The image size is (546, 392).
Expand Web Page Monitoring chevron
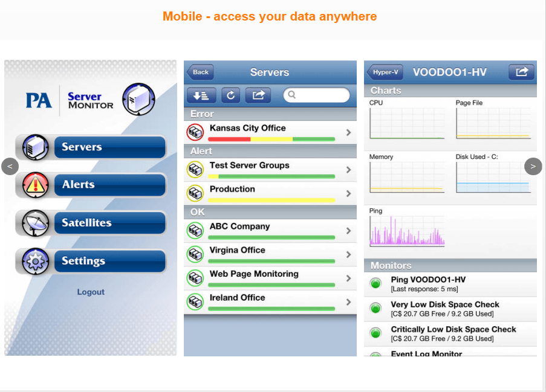pyautogui.click(x=348, y=278)
